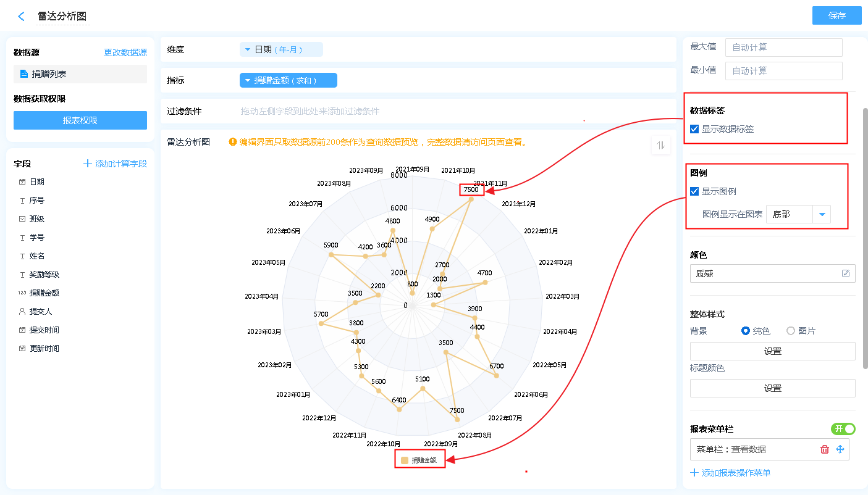The height and width of the screenshot is (495, 868).
Task: Click the 报表权限 button
Action: point(80,120)
